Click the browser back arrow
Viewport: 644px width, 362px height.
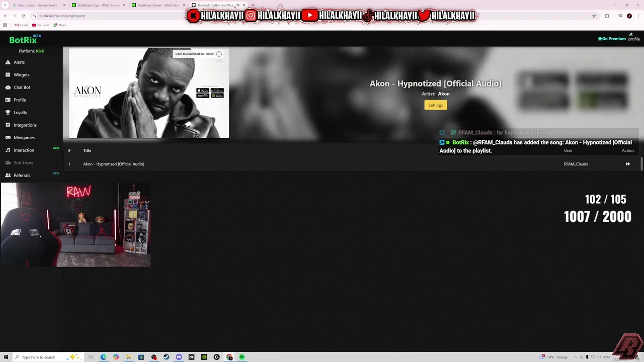(6, 16)
